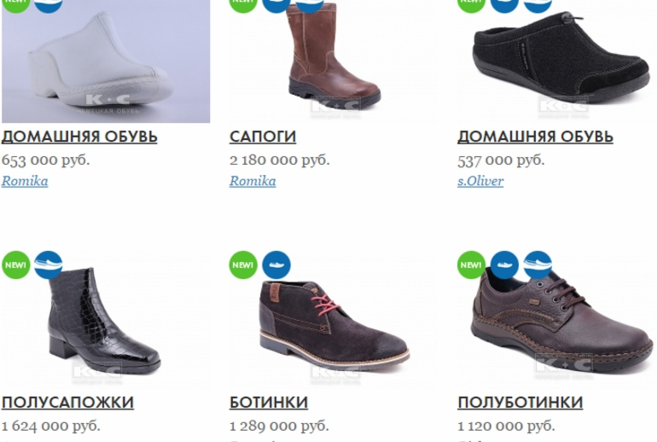This screenshot has width=657, height=442.
Task: Open the Сапоги product title link
Action: tap(263, 137)
